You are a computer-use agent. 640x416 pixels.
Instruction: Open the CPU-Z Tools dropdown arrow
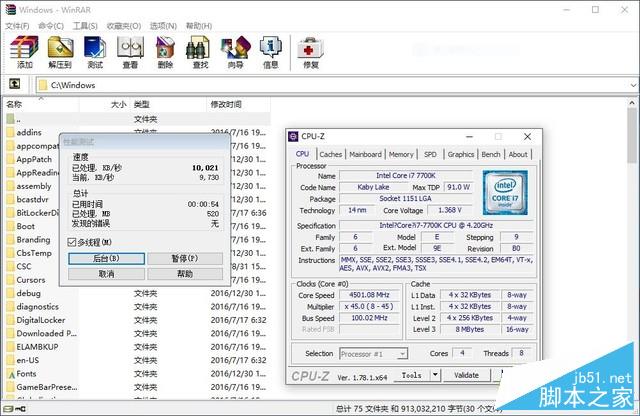point(436,375)
